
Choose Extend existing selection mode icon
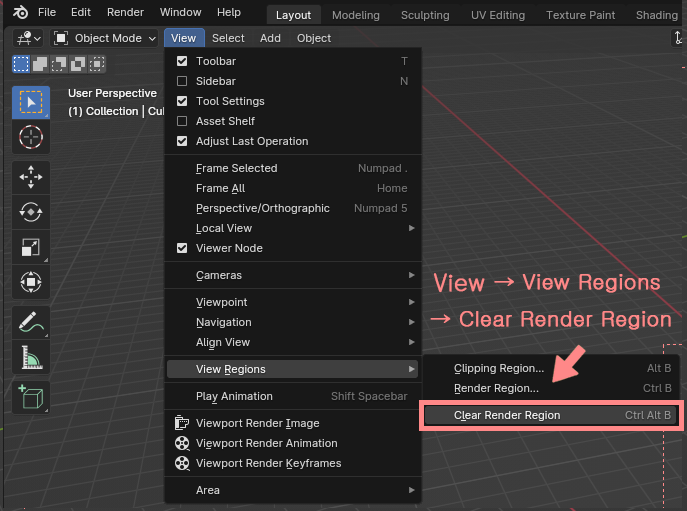[40, 64]
